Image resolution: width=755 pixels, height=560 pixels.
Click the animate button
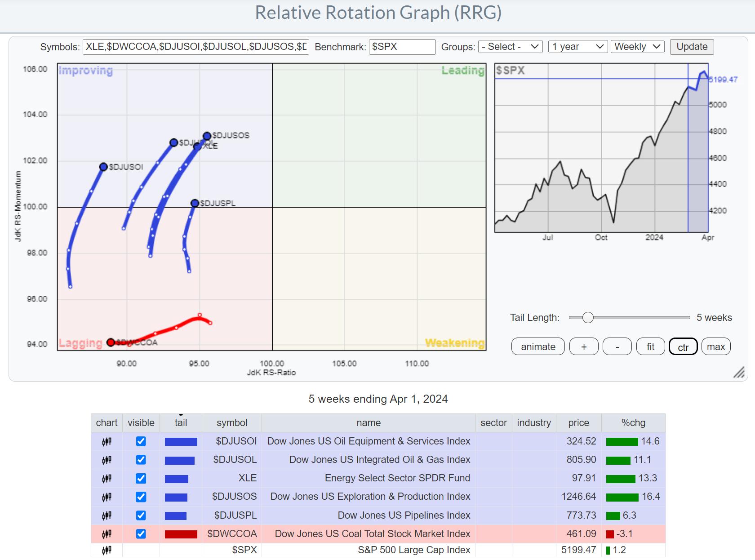537,347
